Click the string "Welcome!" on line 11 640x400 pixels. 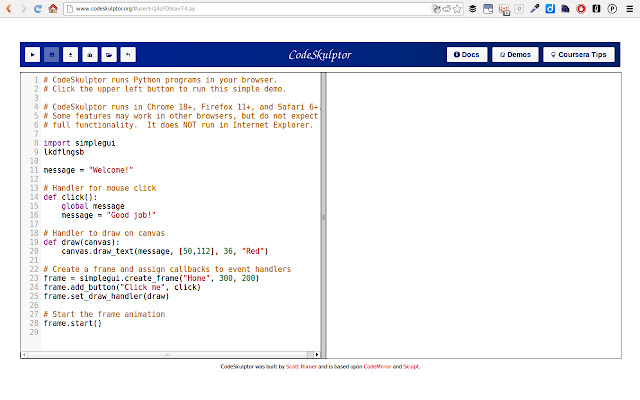(111, 170)
